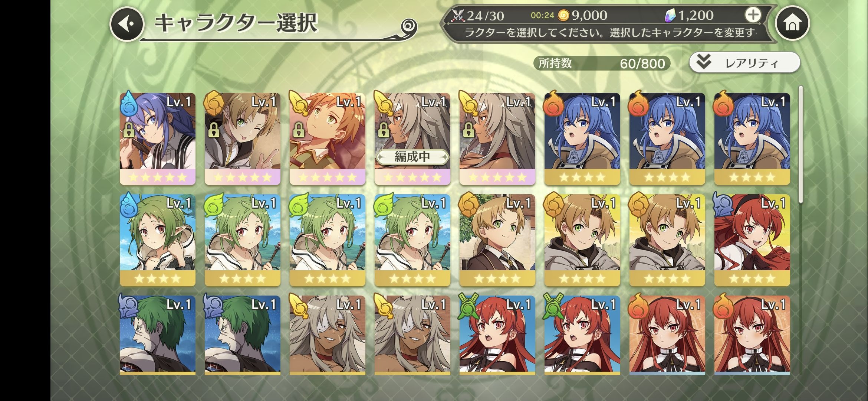Select the first fire-type blue-haired four-star card
The image size is (868, 401).
point(582,139)
